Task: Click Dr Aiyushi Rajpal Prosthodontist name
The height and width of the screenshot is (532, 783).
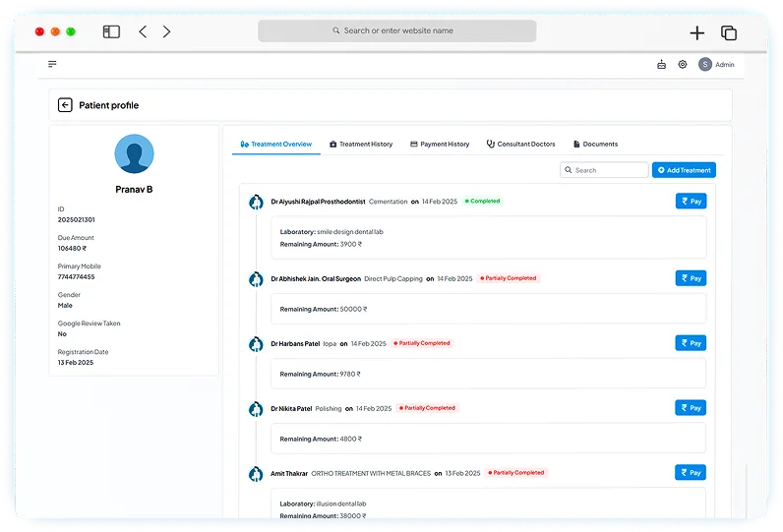Action: tap(318, 202)
